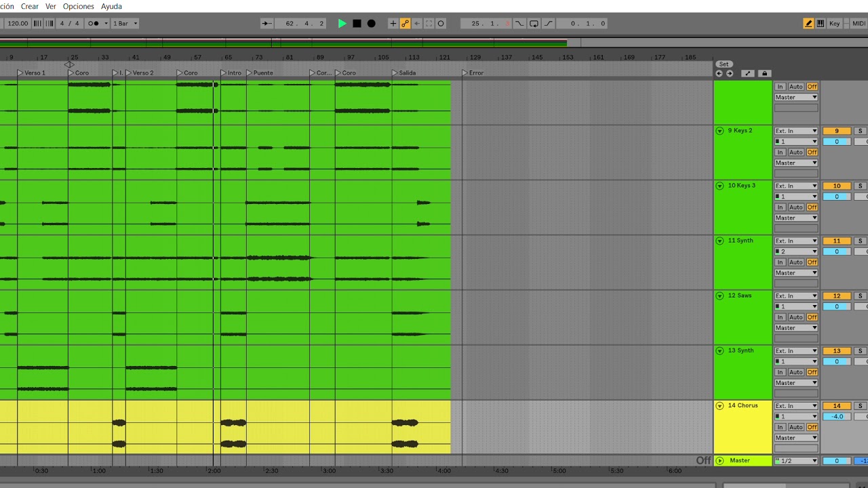Toggle Draw Mode pencil icon
Screen dimensions: 868x488
pyautogui.click(x=808, y=23)
